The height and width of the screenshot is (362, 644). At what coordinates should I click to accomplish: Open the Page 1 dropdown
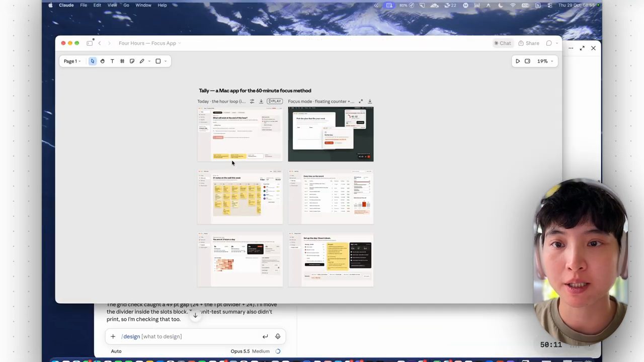pyautogui.click(x=72, y=61)
